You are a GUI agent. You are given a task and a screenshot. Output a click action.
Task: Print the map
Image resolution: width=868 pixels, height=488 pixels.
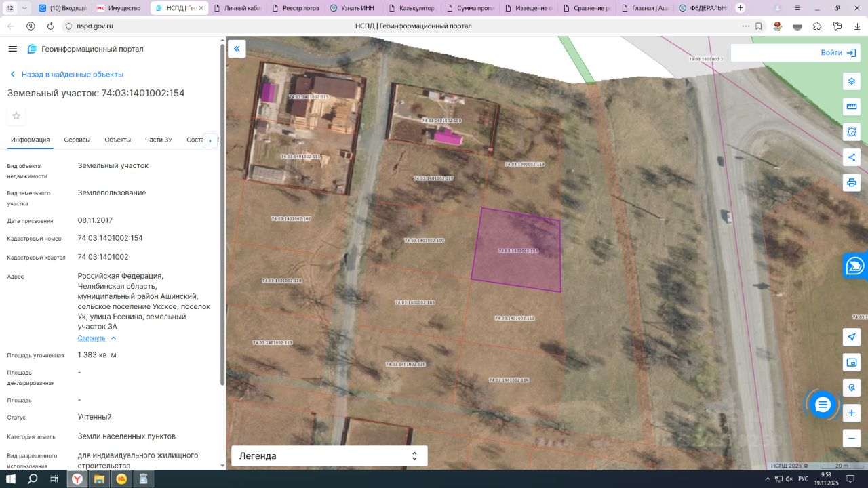coord(852,182)
